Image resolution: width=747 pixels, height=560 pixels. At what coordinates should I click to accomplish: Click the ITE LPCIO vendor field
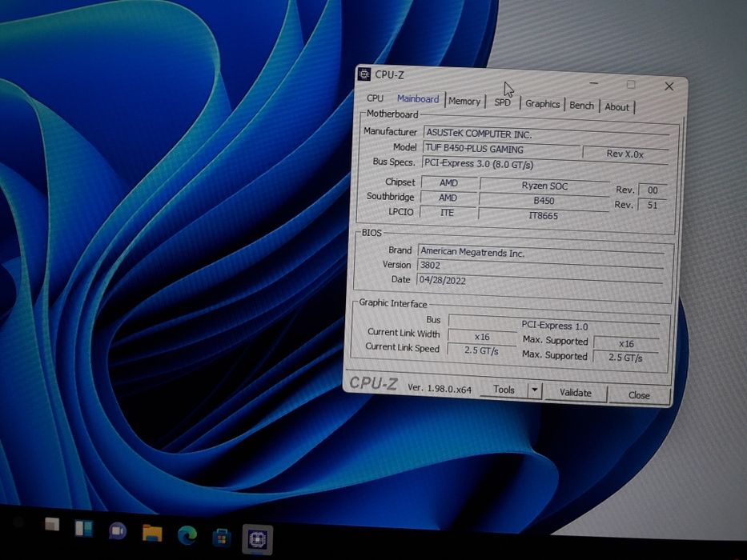point(448,212)
